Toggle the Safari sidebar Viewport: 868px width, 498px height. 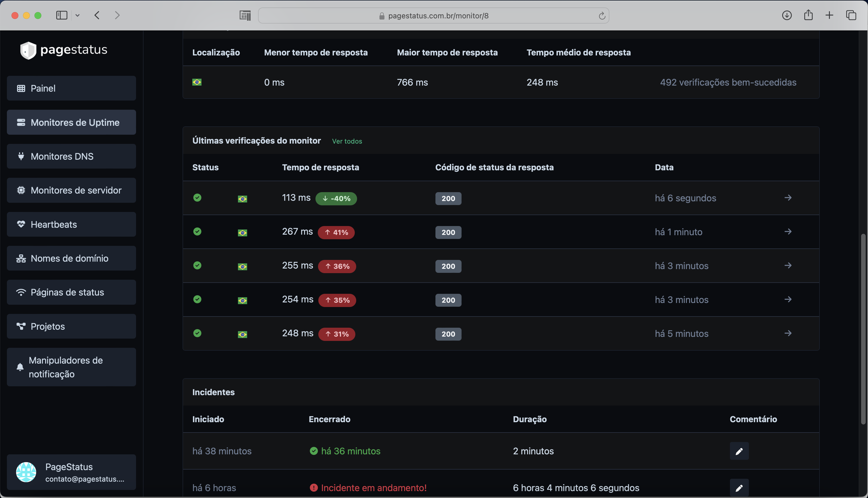click(x=61, y=16)
